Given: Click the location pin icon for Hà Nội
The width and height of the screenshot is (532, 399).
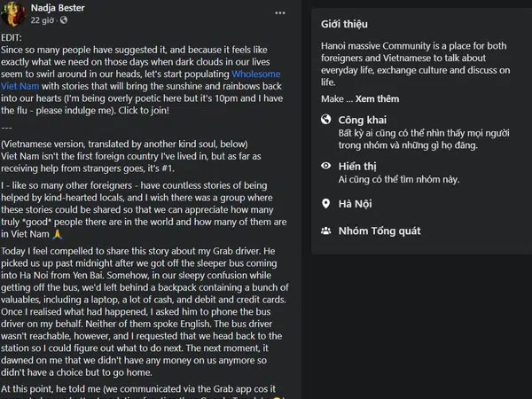Looking at the screenshot, I should pyautogui.click(x=325, y=204).
